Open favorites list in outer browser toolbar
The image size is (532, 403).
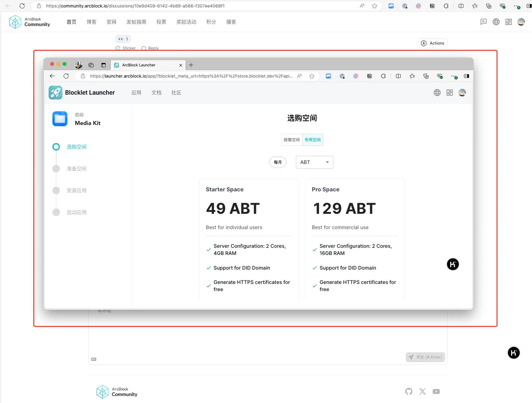pos(475,6)
